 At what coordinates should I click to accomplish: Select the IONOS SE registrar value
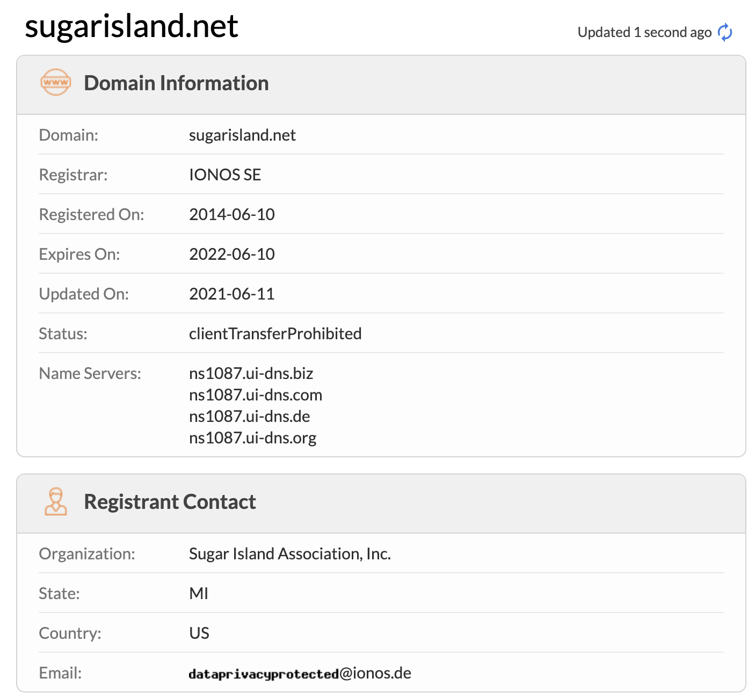pyautogui.click(x=225, y=174)
